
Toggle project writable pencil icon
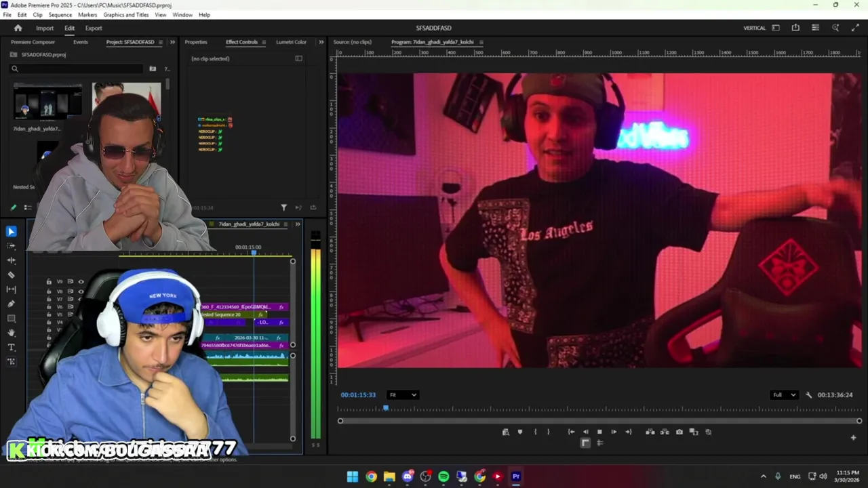point(13,207)
